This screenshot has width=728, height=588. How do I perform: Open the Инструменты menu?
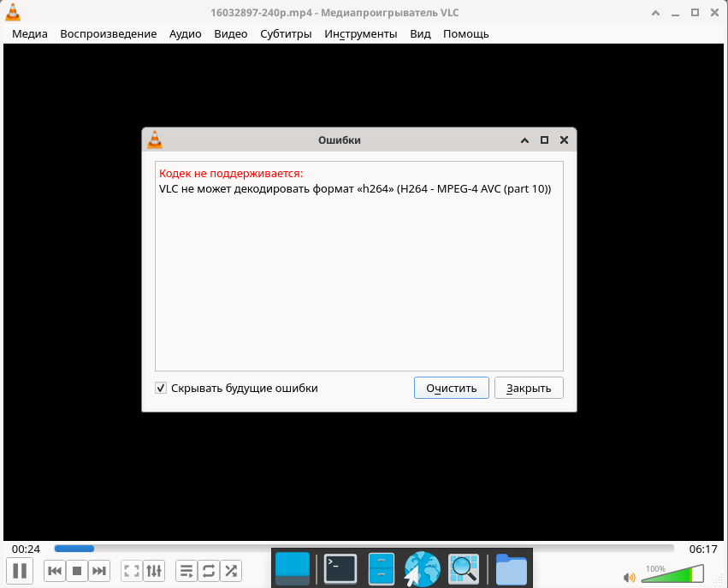(361, 34)
